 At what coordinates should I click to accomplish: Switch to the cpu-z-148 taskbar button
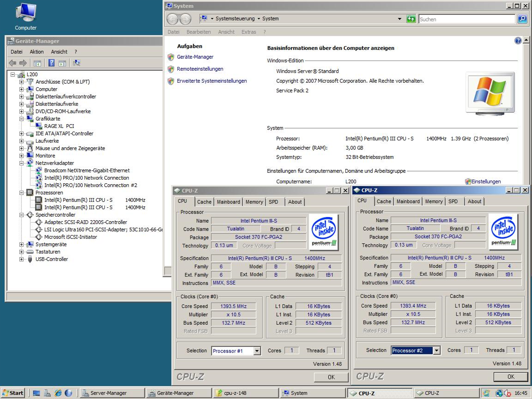[x=246, y=393]
